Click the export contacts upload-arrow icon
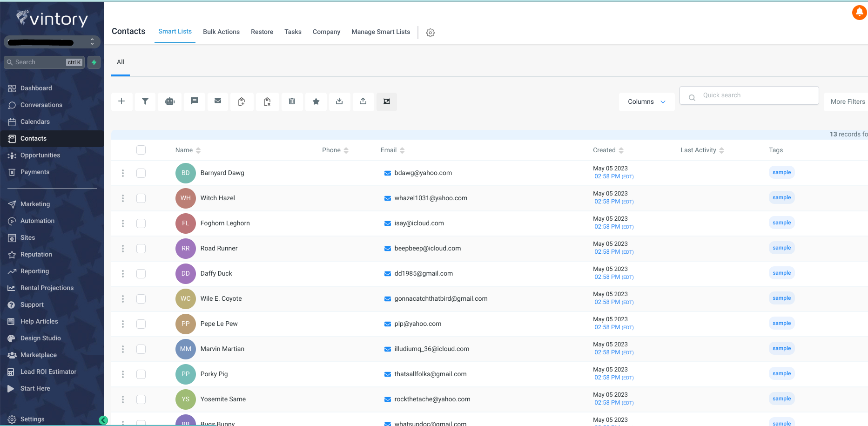 click(363, 101)
